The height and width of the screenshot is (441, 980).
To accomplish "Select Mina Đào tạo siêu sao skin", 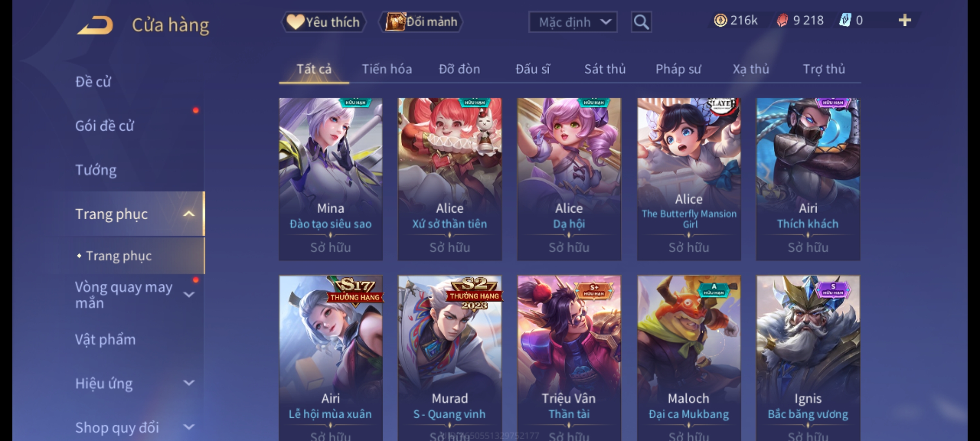I will [x=331, y=179].
